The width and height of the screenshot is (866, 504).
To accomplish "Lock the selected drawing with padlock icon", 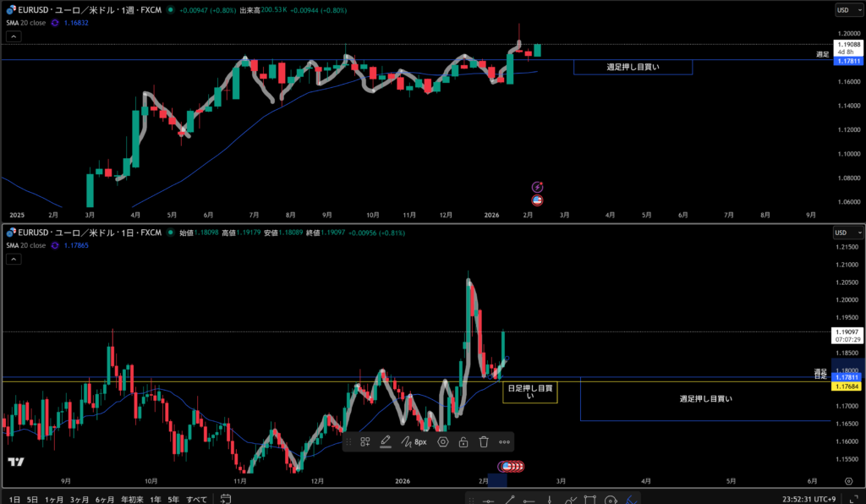I will coord(463,441).
